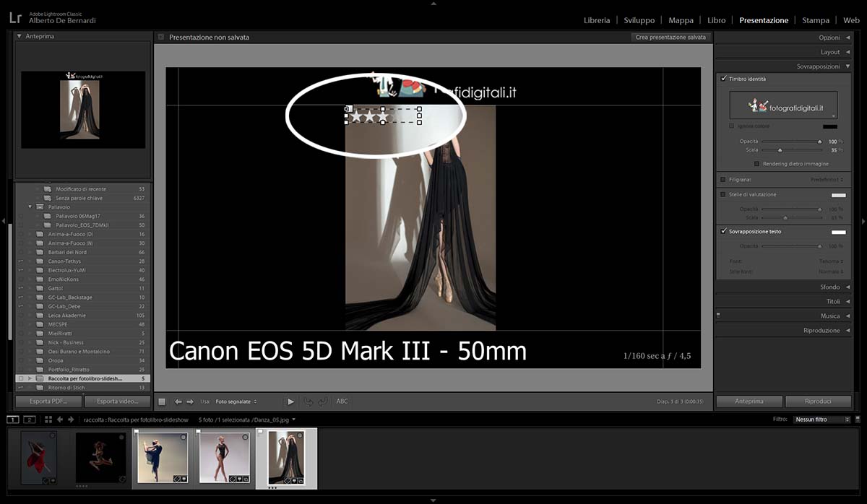Open the filmstrip grid view icon
The height and width of the screenshot is (504, 867).
click(x=48, y=420)
